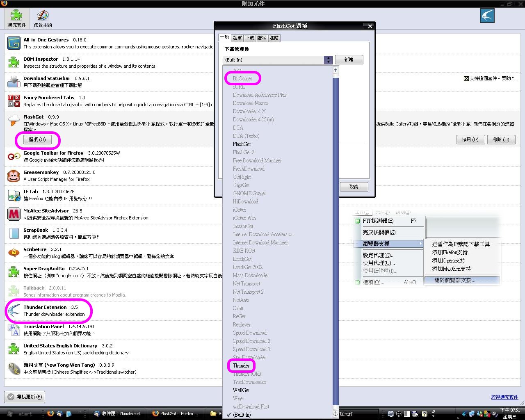Click 停用 (D) to disable FlashGot
The height and width of the screenshot is (420, 525).
(470, 139)
